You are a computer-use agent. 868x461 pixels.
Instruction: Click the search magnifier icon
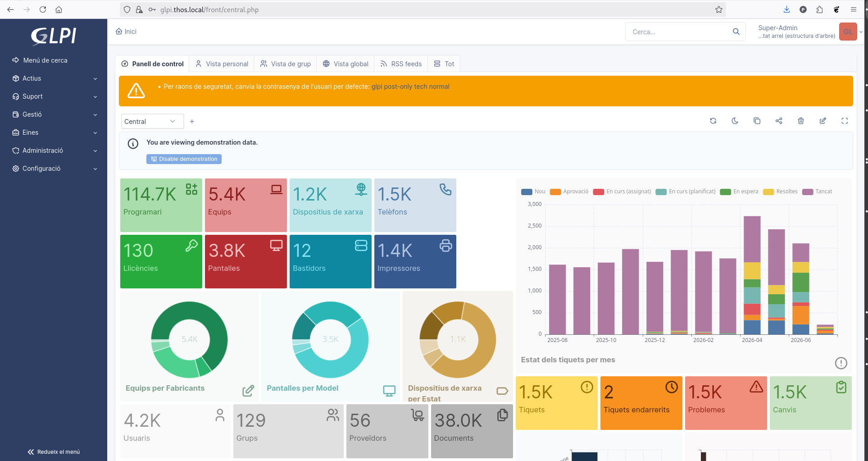tap(736, 32)
